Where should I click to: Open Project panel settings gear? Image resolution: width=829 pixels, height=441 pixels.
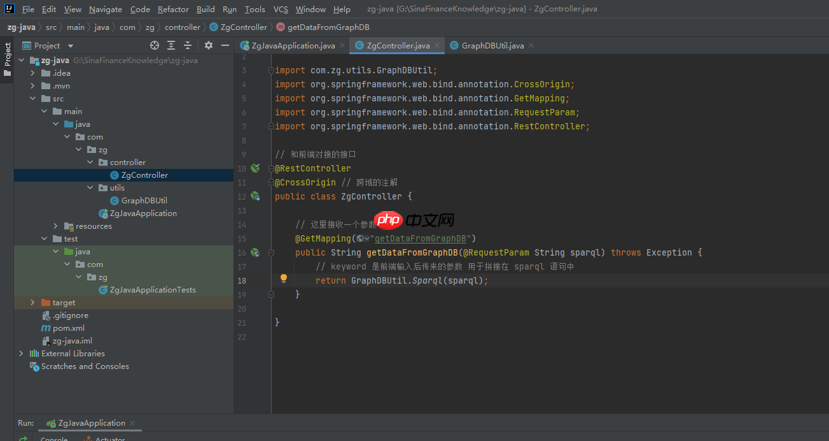click(x=208, y=45)
